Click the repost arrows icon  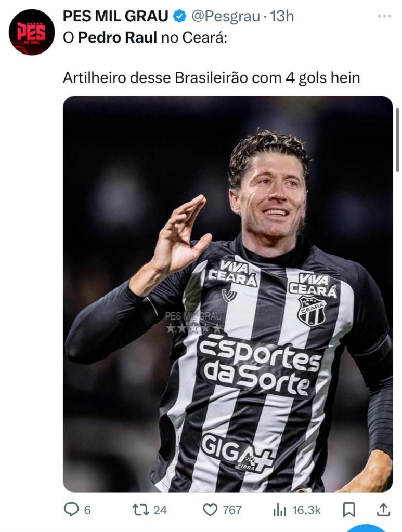(141, 510)
